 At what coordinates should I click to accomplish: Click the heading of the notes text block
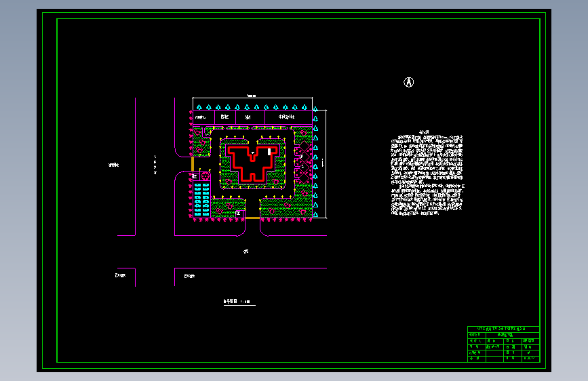pos(424,132)
